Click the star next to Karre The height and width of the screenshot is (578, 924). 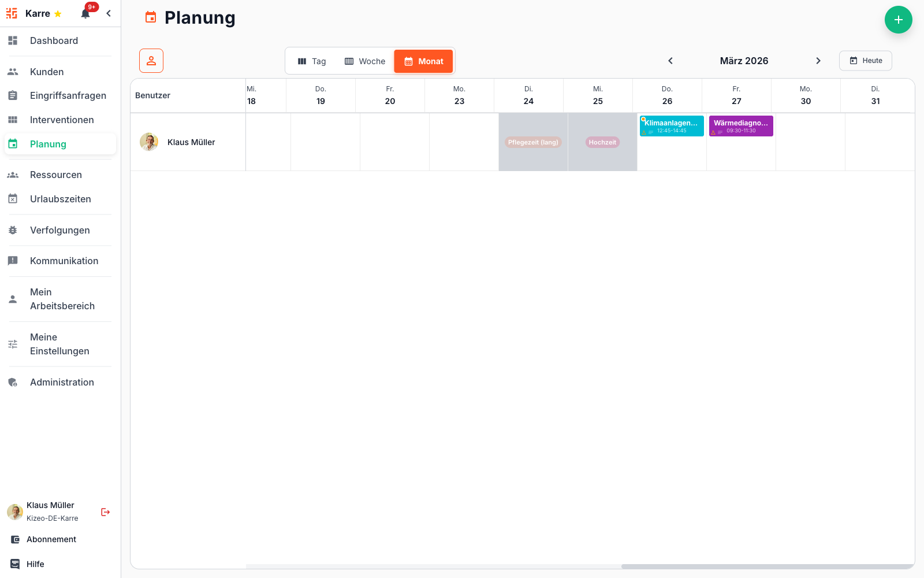[x=57, y=13]
